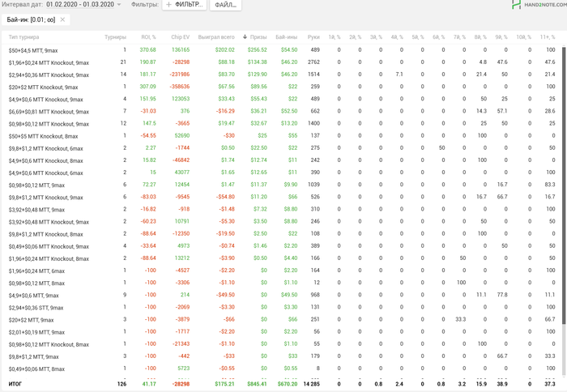Click the ИТОГ totals row label
The width and height of the screenshot is (567, 392).
(x=15, y=384)
